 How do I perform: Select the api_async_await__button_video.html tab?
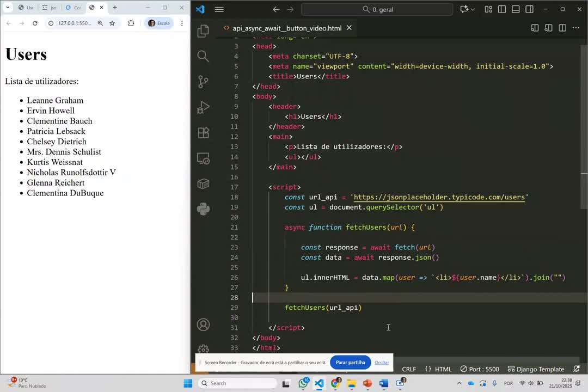coord(287,28)
